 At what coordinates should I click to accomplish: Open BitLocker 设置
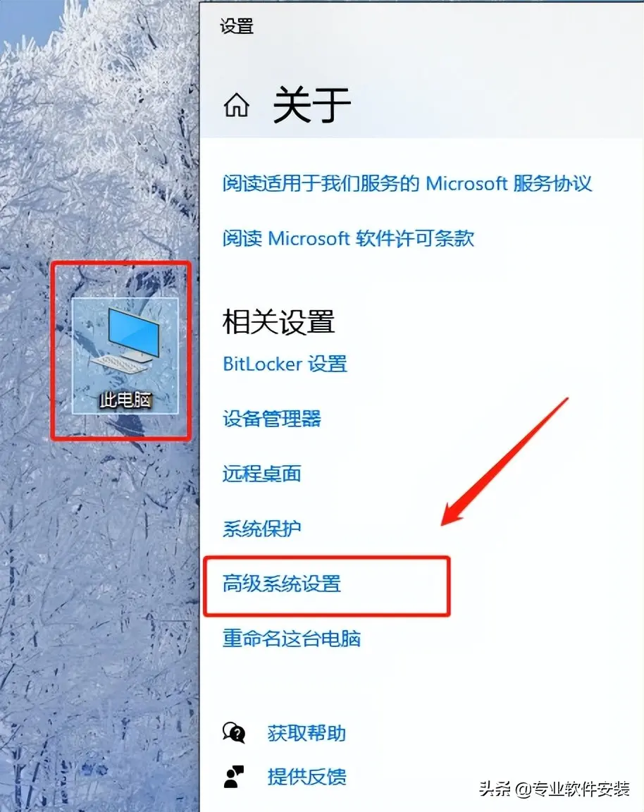point(285,364)
